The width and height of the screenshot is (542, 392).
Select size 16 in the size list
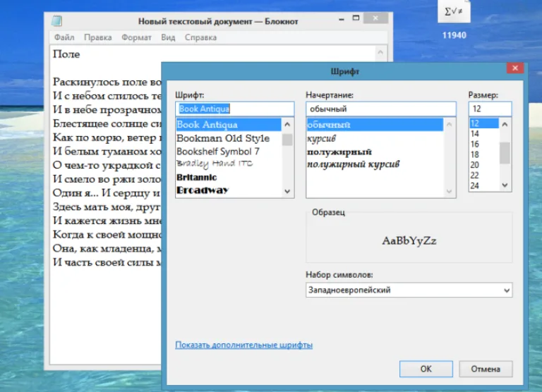click(484, 144)
